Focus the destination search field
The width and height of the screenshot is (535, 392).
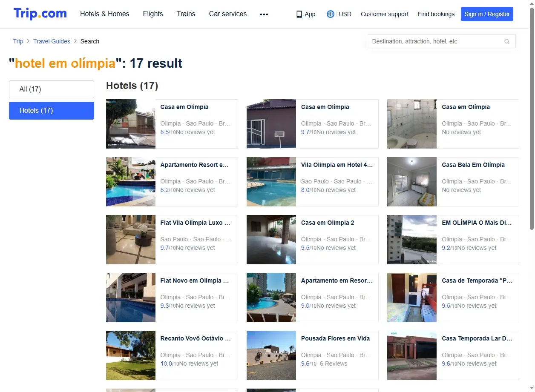coord(441,41)
